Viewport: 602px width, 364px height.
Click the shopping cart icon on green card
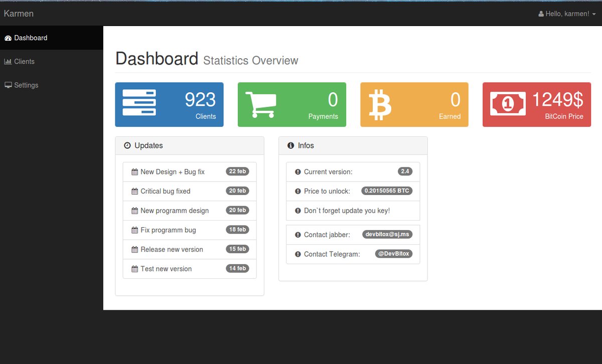point(260,105)
